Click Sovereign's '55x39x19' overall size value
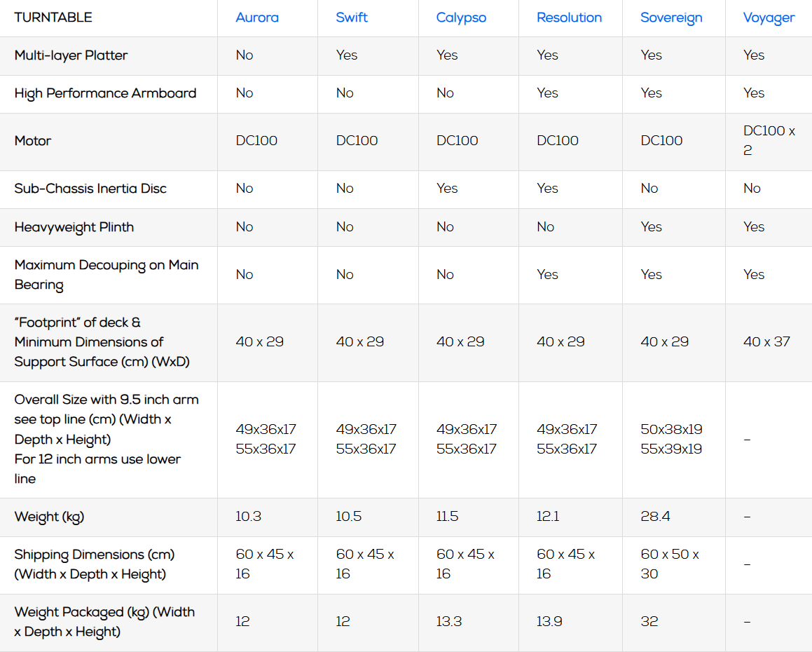This screenshot has width=812, height=652. [671, 449]
